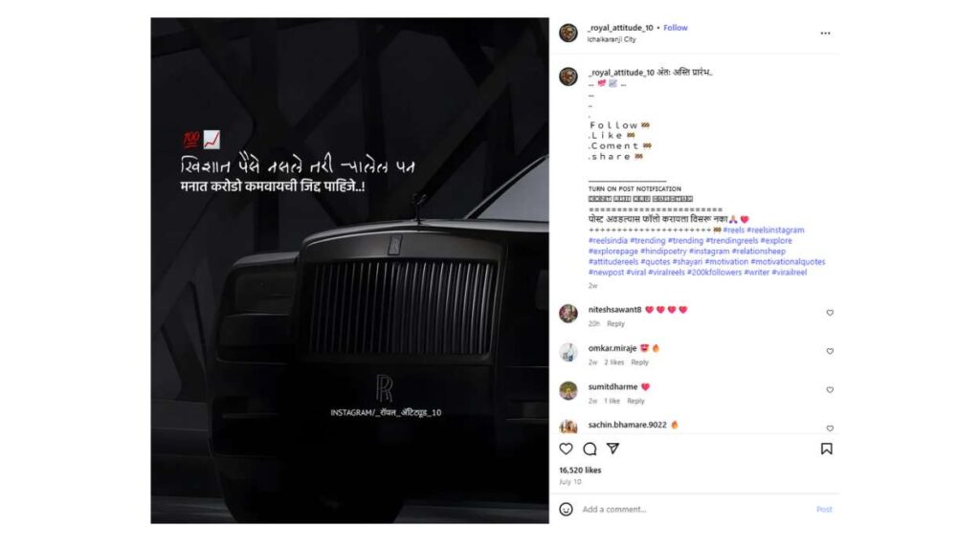Like niteshsawant8's comment

pyautogui.click(x=830, y=313)
